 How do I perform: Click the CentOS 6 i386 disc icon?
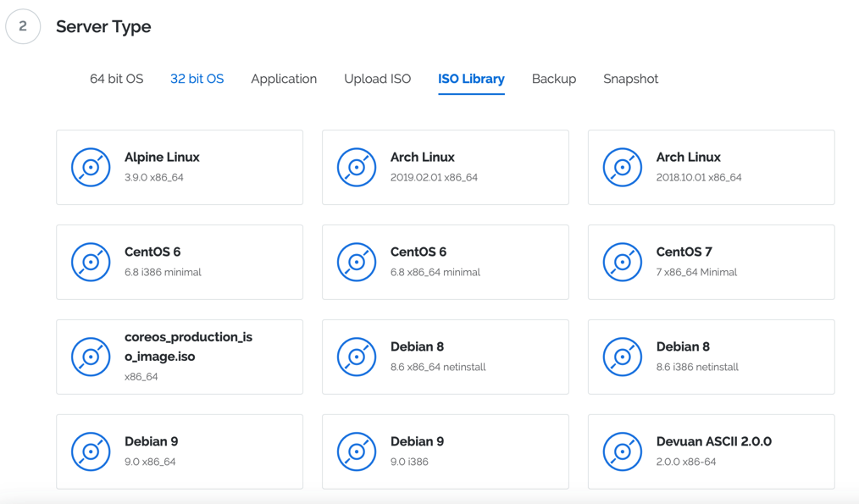(x=91, y=262)
